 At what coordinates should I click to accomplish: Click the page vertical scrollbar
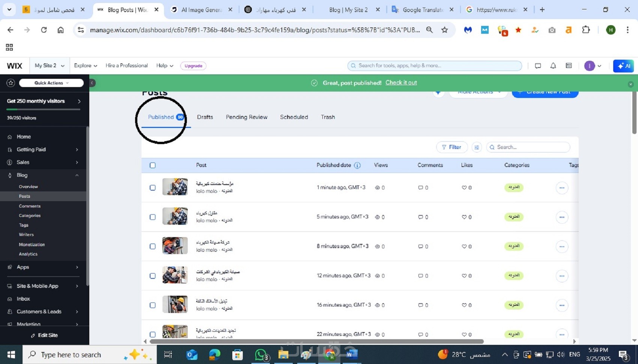[634, 113]
